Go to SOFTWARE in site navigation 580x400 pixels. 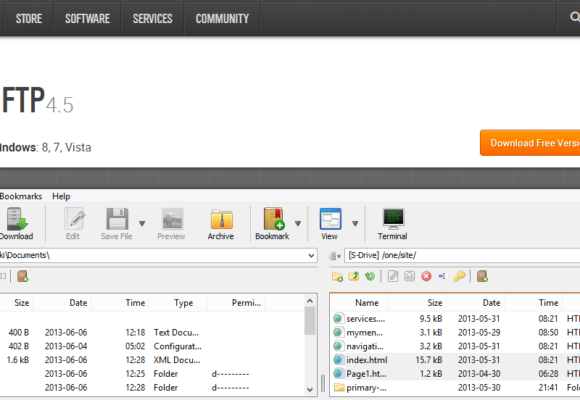tap(87, 19)
